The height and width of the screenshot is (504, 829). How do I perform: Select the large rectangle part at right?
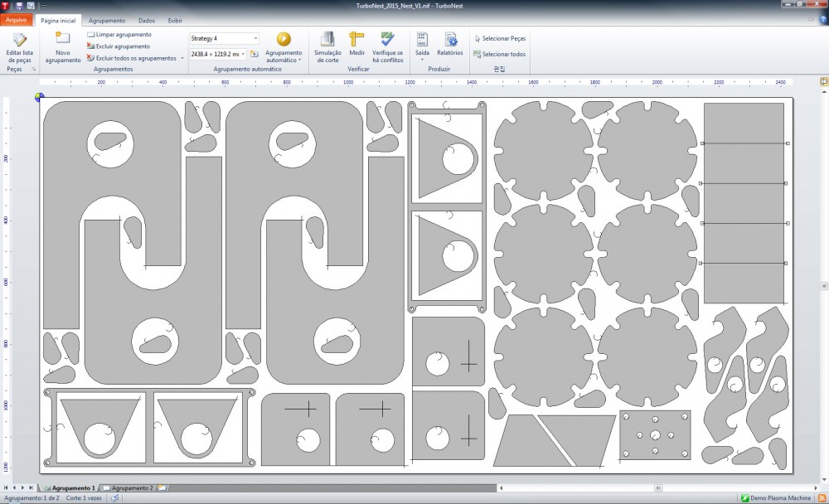[744, 203]
